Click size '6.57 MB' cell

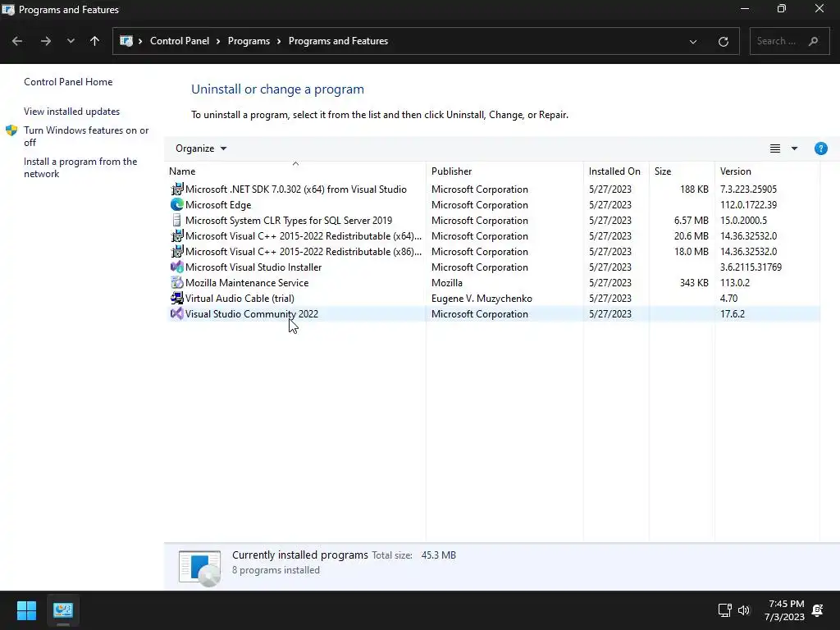tap(691, 221)
